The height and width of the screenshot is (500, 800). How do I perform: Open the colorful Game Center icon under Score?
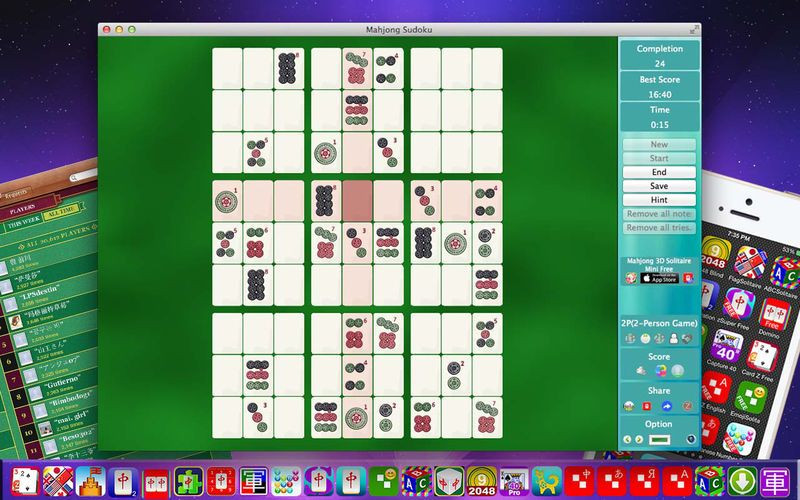660,371
